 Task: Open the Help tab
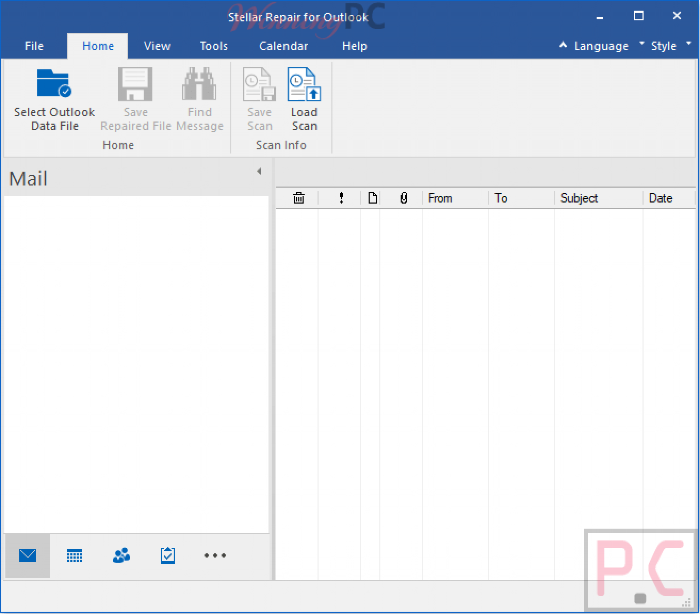355,46
